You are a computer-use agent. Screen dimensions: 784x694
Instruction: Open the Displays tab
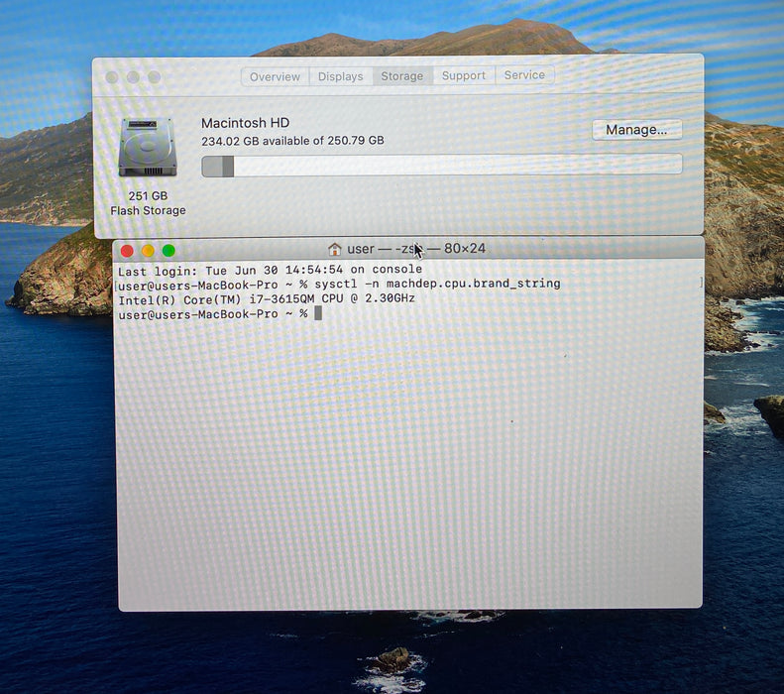point(341,76)
